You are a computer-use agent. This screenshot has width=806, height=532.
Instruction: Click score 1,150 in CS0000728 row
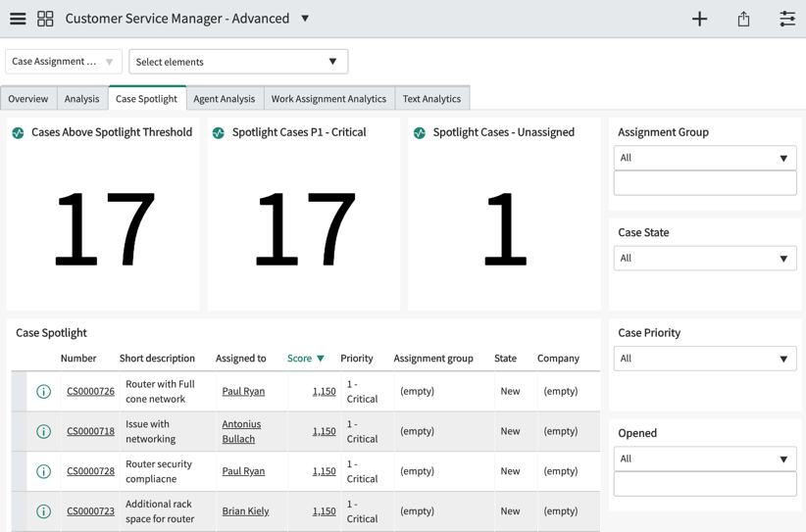click(x=324, y=471)
